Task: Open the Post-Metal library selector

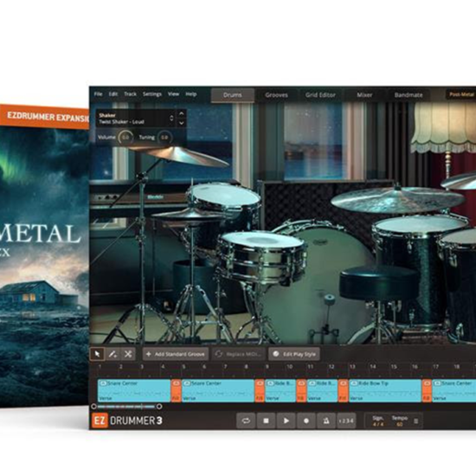Action: (460, 94)
